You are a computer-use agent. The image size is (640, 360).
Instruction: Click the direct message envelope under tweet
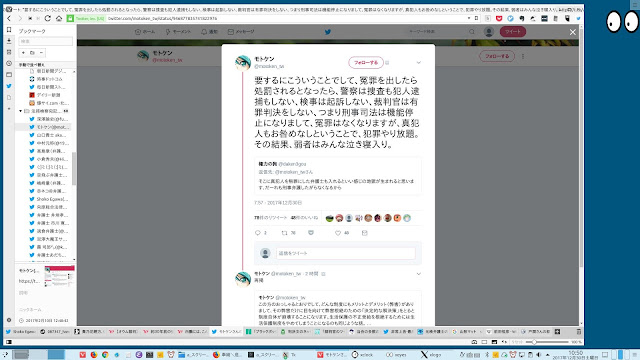click(x=364, y=233)
